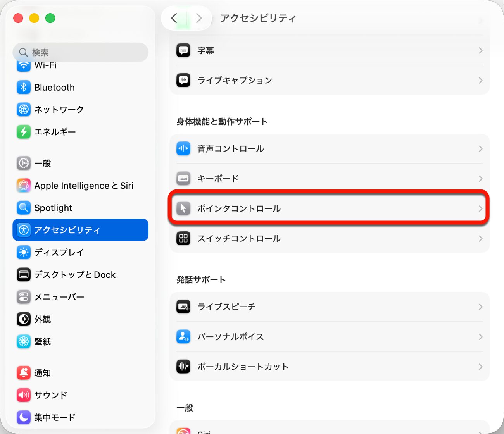Open Bluetooth settings label in sidebar
The image size is (504, 434).
55,88
